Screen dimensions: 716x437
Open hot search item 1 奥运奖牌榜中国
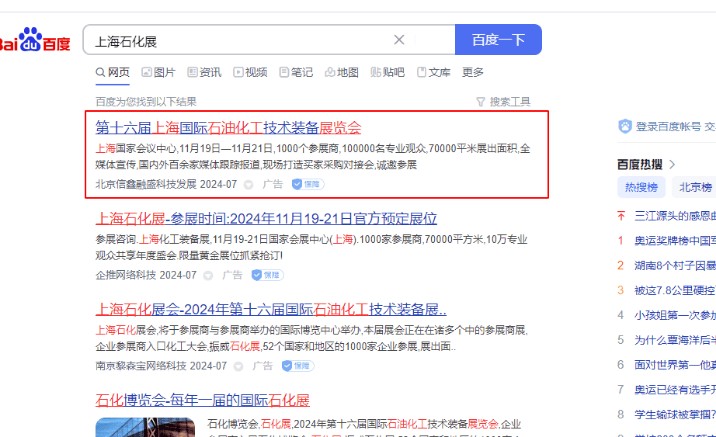click(x=675, y=240)
